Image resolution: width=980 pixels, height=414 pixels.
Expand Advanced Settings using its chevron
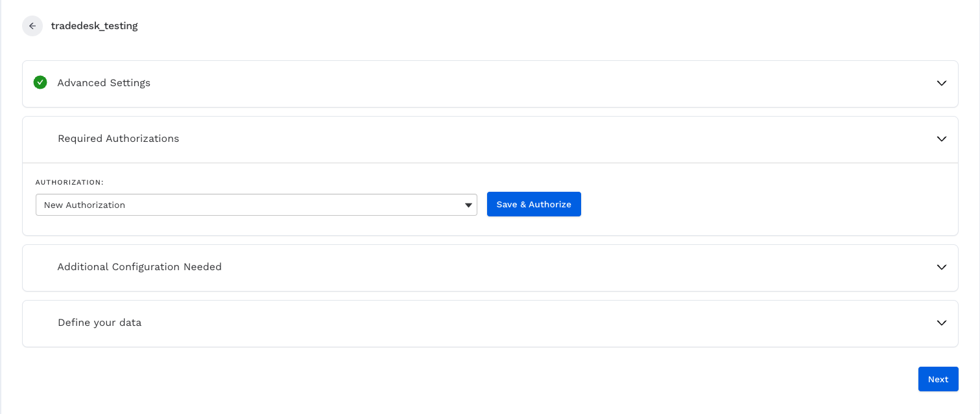[941, 83]
